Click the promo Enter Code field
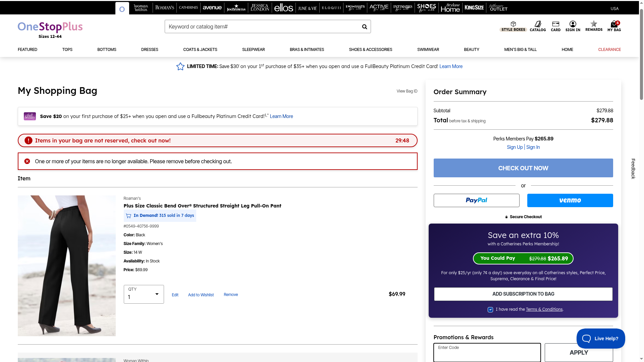This screenshot has height=362, width=644. (x=487, y=353)
